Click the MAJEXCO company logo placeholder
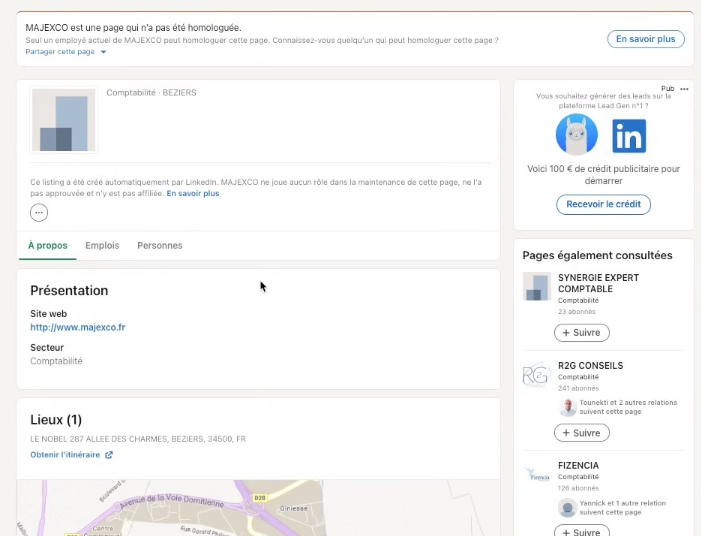Viewport: 701px width, 536px height. [63, 120]
